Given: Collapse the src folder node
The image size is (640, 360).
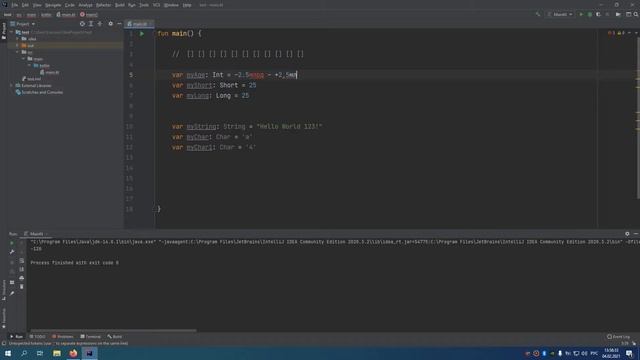Looking at the screenshot, I should (18, 52).
